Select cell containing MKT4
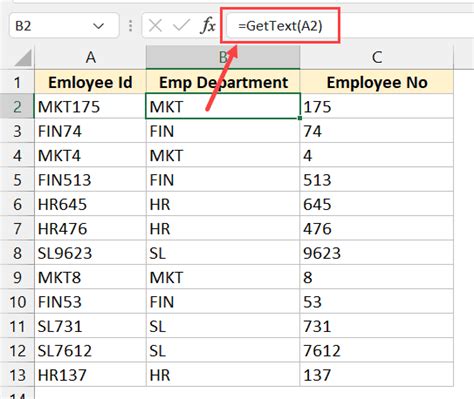 [x=90, y=155]
